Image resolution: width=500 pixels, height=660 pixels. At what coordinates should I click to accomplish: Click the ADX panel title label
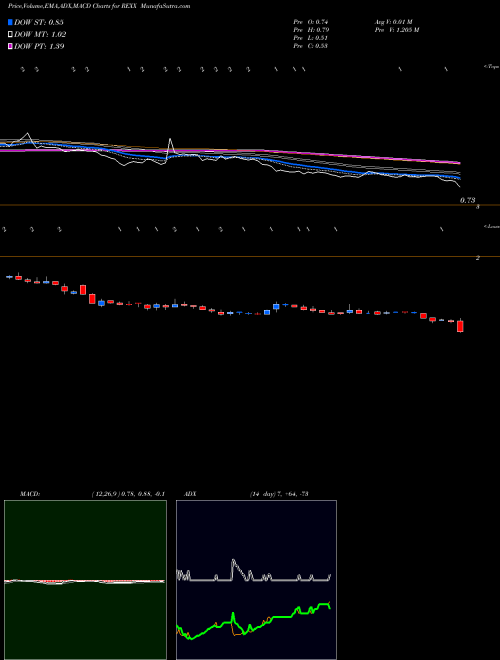pos(190,494)
